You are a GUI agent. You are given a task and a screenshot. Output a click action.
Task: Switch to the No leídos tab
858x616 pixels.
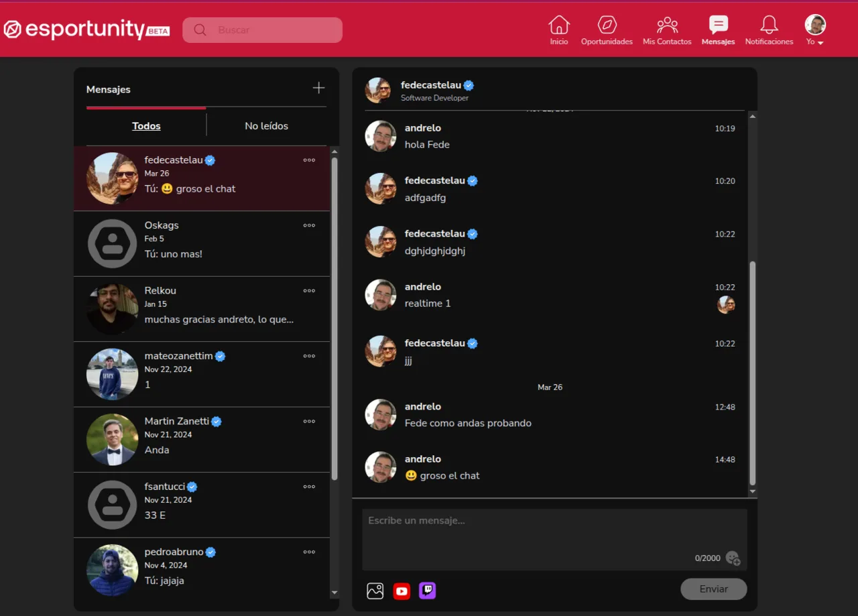point(266,126)
